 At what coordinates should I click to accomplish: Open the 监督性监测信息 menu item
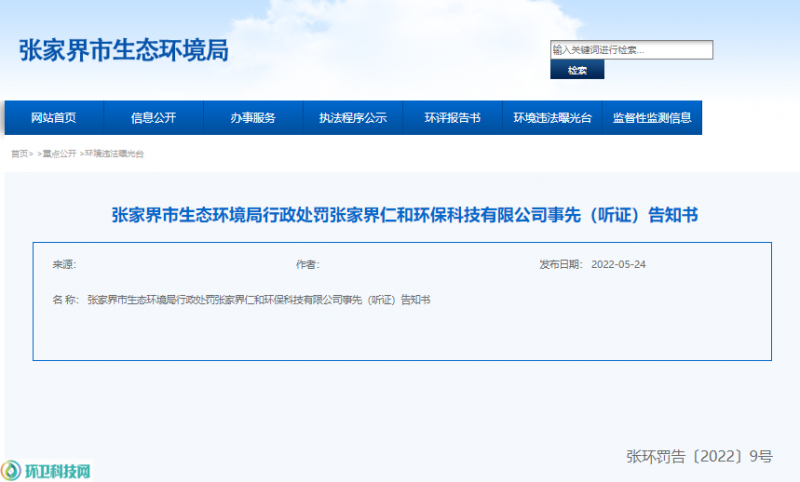652,118
